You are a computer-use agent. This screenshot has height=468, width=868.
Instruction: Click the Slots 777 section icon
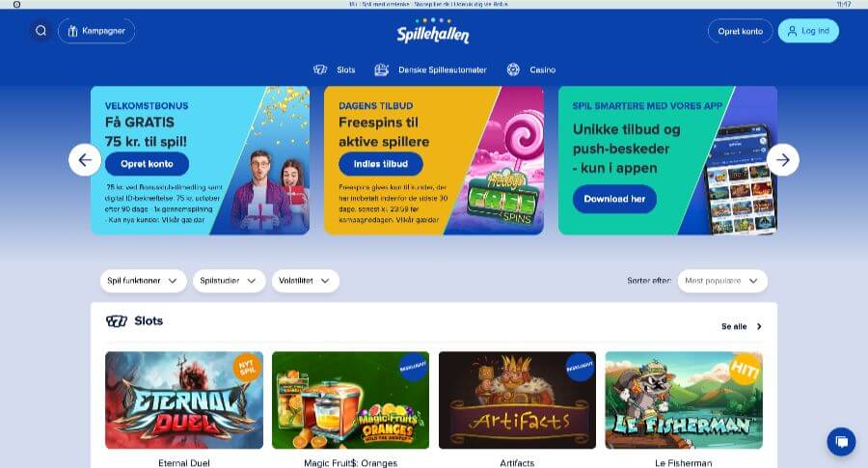[x=117, y=321]
